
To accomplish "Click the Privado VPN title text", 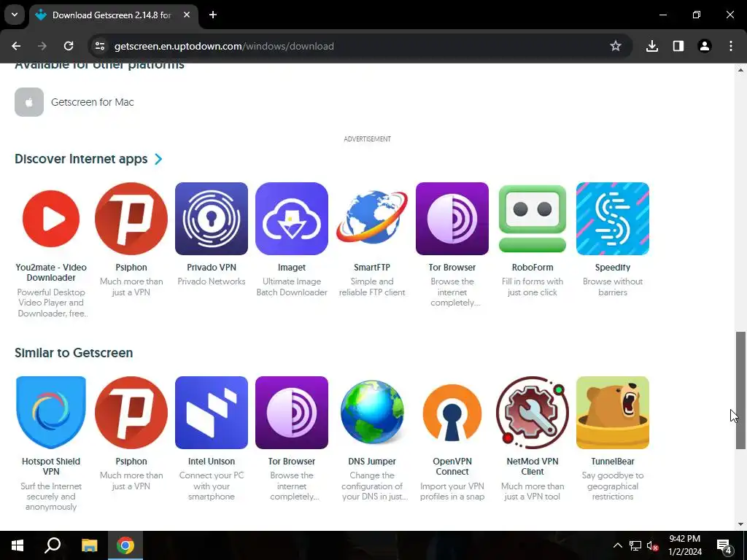I will (x=212, y=268).
